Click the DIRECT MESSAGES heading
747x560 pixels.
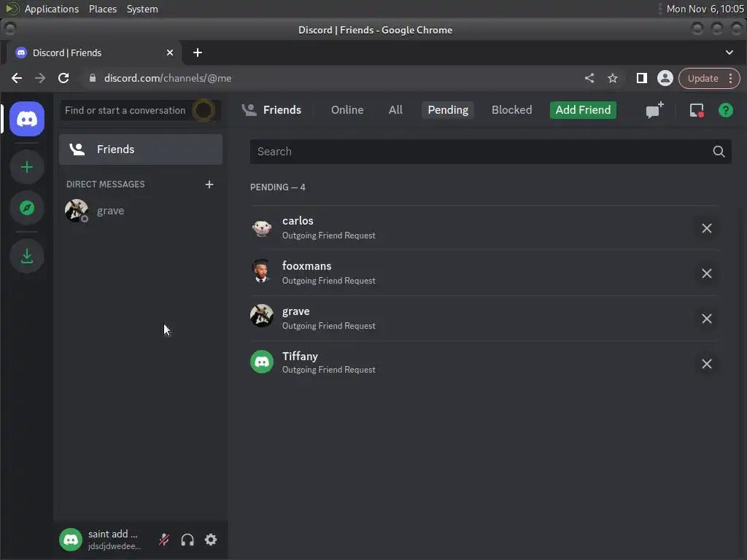tap(105, 184)
